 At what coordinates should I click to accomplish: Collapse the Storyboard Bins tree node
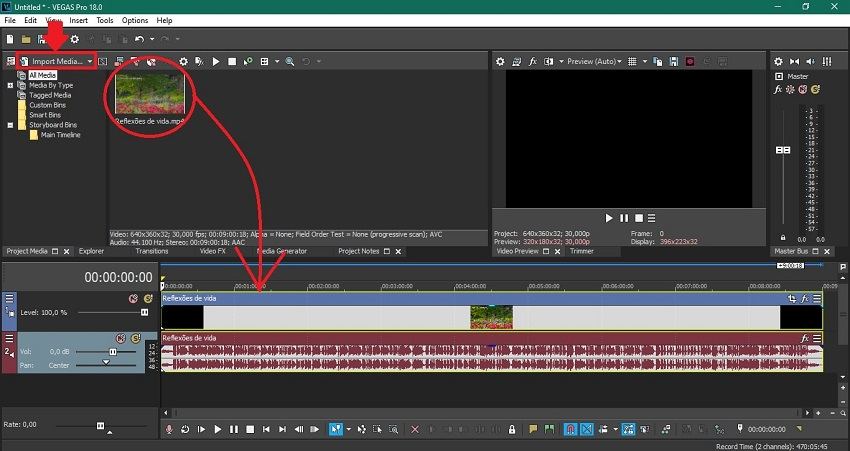click(x=10, y=125)
